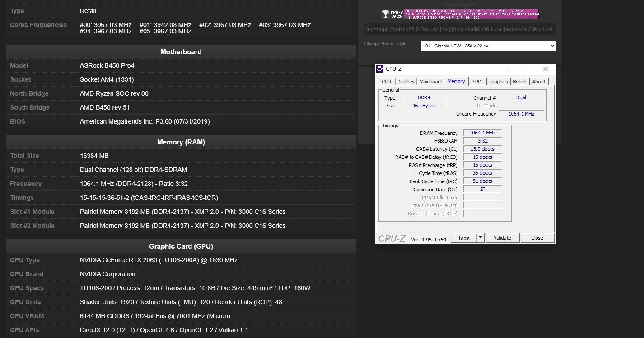This screenshot has width=644, height=338.
Task: Open the Change Banner style dropdown
Action: pos(489,46)
